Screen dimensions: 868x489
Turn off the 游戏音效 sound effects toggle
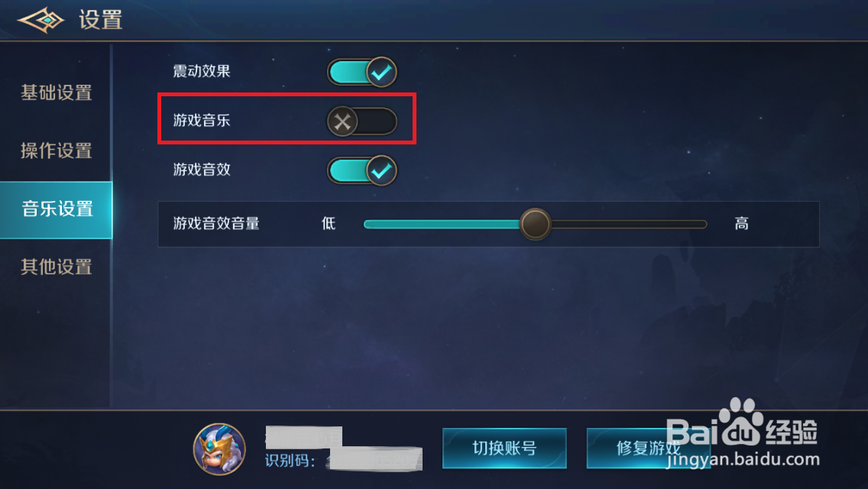362,170
